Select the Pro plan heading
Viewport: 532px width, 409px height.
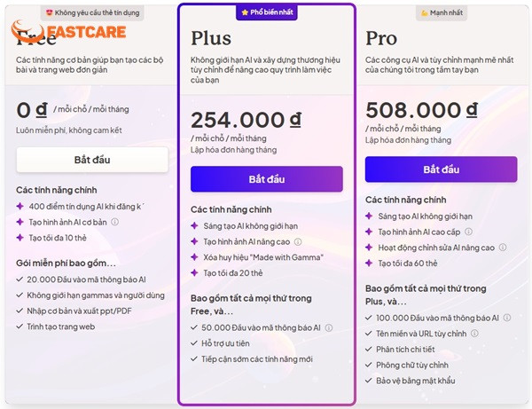pos(381,38)
